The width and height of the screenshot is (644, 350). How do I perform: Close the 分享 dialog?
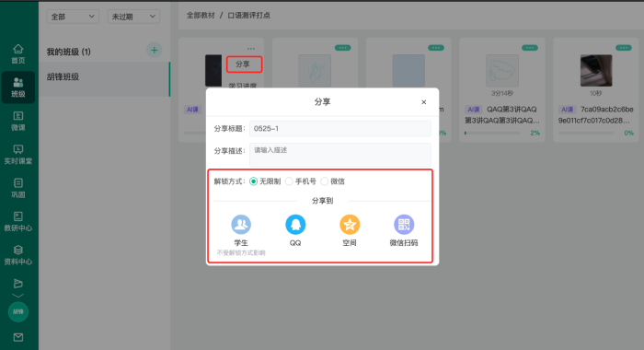tap(424, 102)
